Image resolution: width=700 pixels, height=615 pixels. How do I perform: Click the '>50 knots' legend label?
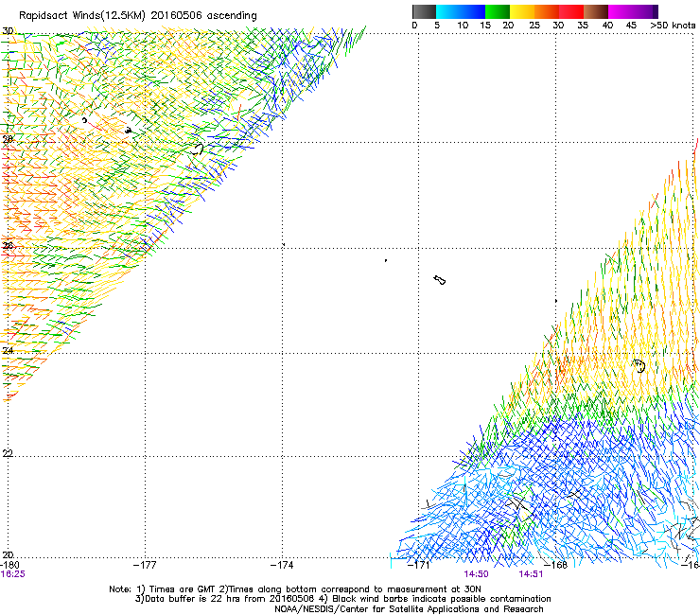click(x=673, y=26)
